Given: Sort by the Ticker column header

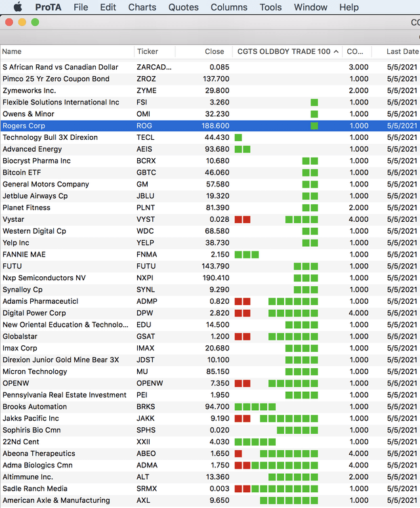Looking at the screenshot, I should point(155,51).
